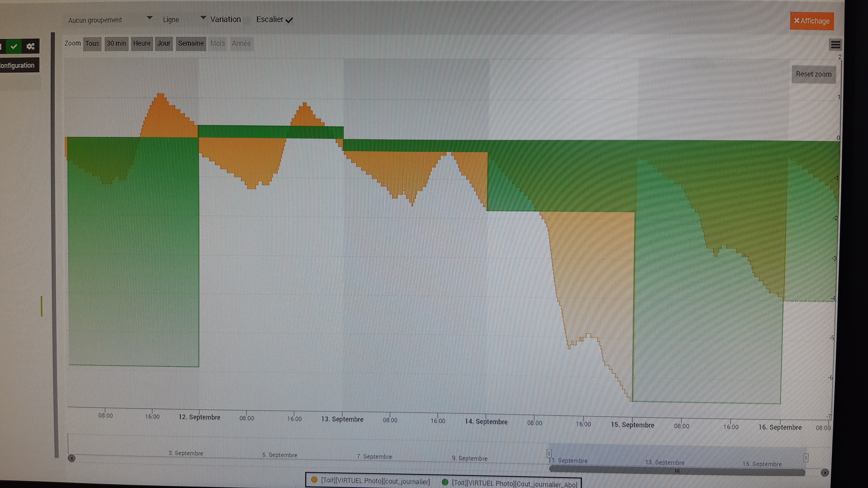Click the left navigator range handle
The height and width of the screenshot is (488, 868).
[549, 453]
